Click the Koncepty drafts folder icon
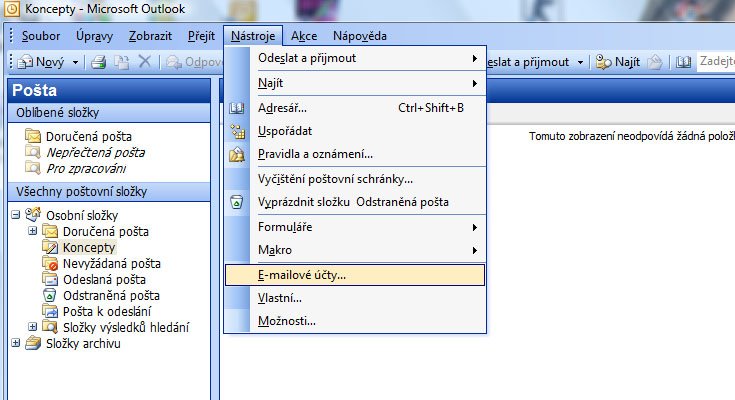This screenshot has width=735, height=400. (50, 247)
